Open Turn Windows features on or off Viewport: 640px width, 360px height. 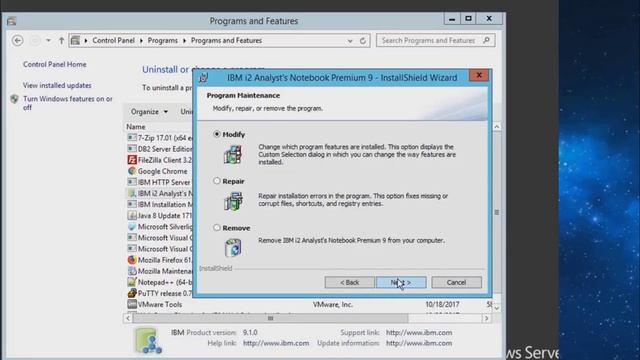point(68,103)
